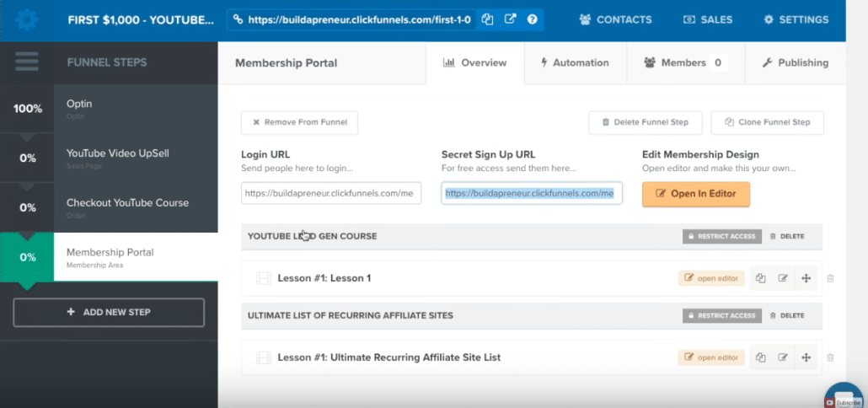Image resolution: width=868 pixels, height=408 pixels.
Task: Click trash icon beside Lesson 1
Action: [830, 278]
